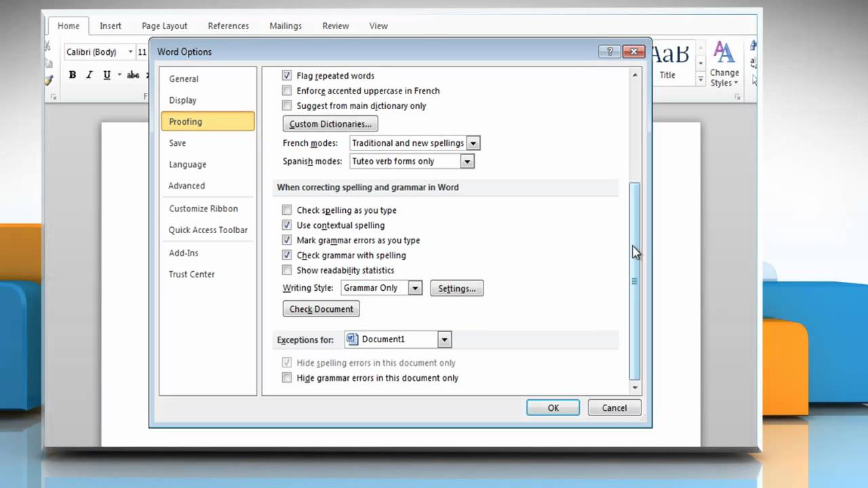The width and height of the screenshot is (868, 488).
Task: Open the Change Styles menu
Action: coord(724,64)
